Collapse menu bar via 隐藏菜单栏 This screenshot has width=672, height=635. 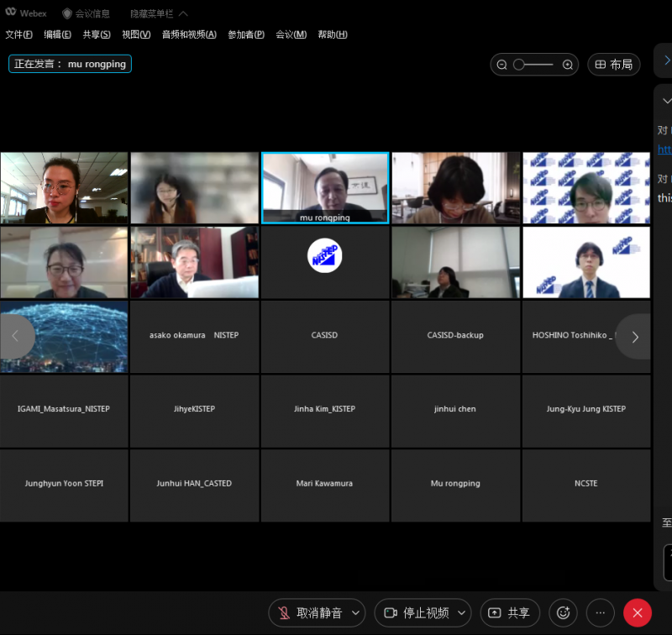(158, 13)
